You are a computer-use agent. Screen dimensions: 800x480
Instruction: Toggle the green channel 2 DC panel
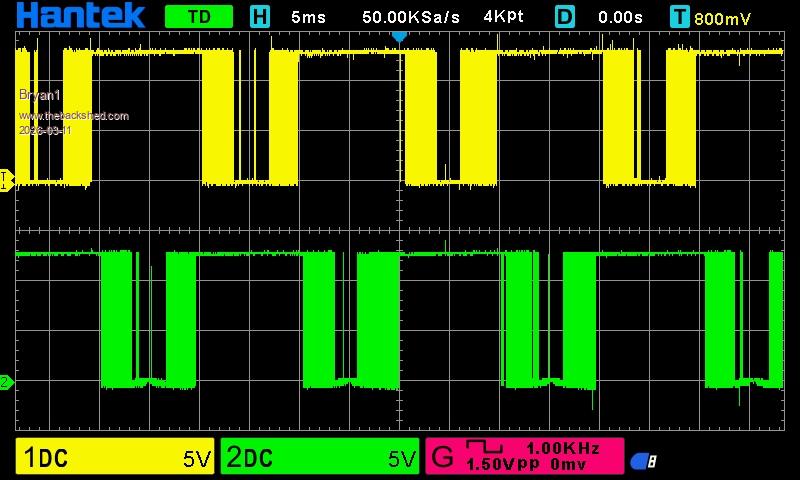point(320,458)
